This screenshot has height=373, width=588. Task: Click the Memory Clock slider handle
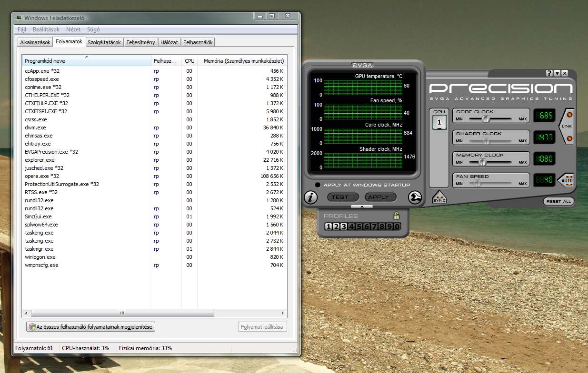click(482, 162)
